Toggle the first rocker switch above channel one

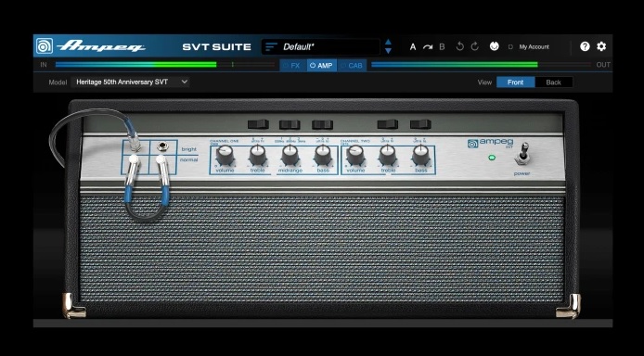(x=258, y=124)
